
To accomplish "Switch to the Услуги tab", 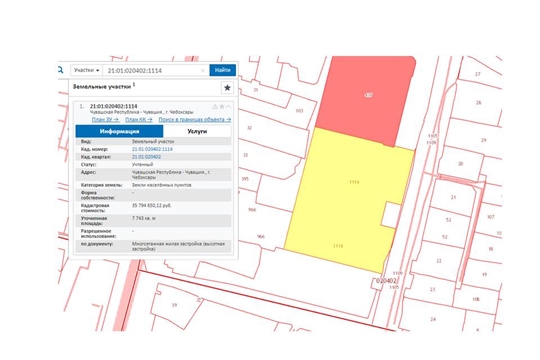I will (x=197, y=131).
